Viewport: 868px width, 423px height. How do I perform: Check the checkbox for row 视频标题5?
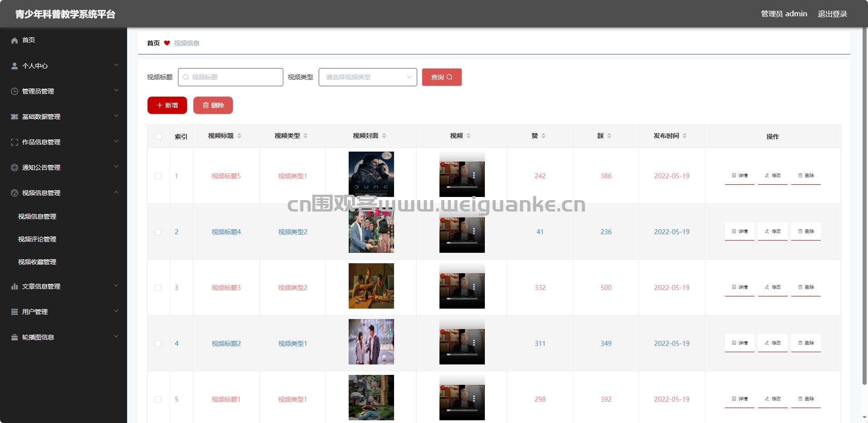click(158, 176)
